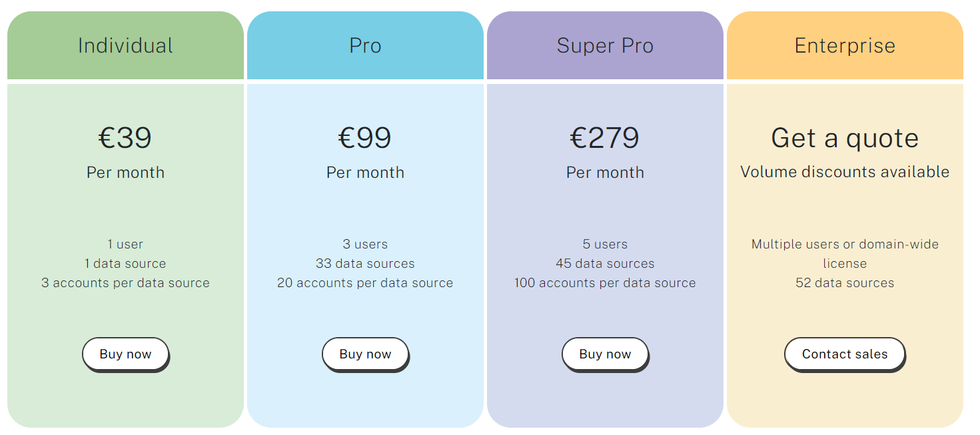
Task: Click Multiple users or domain-wide license text
Action: [x=845, y=253]
